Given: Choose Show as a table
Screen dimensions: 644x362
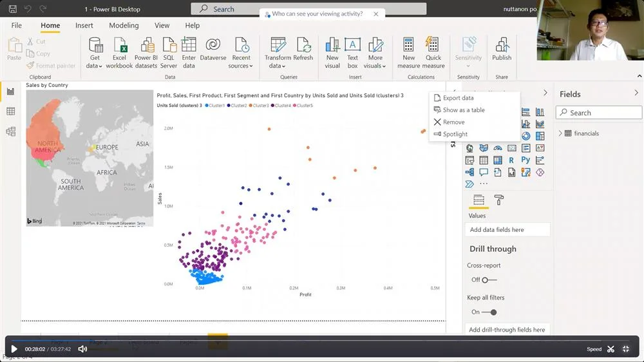Looking at the screenshot, I should (475, 110).
